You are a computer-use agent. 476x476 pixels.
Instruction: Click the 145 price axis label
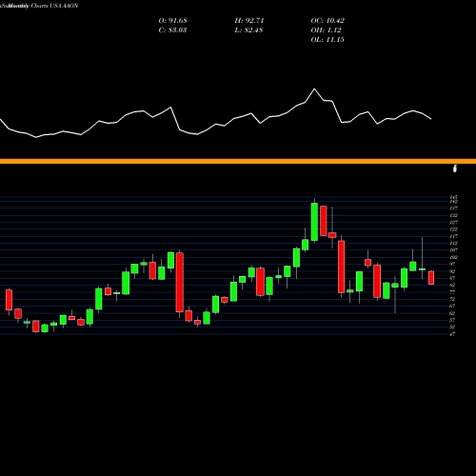(454, 197)
